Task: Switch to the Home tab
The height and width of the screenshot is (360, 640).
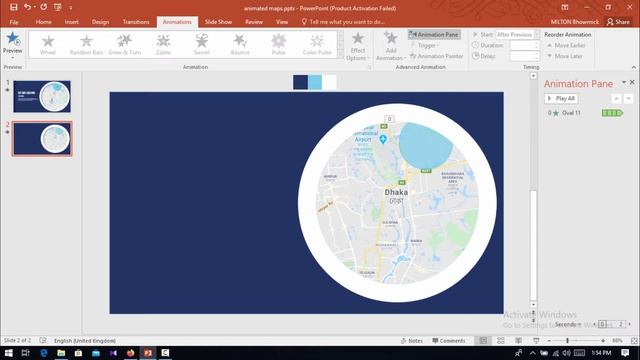Action: 43,22
